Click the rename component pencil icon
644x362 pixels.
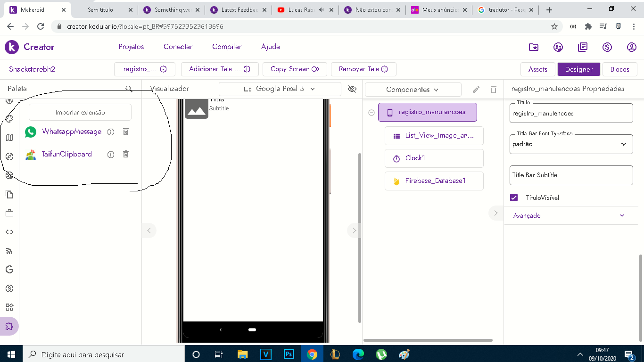click(x=476, y=90)
